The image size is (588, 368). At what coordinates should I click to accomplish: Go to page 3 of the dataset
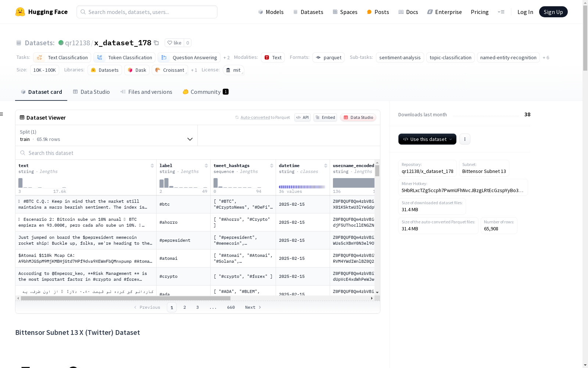197,307
